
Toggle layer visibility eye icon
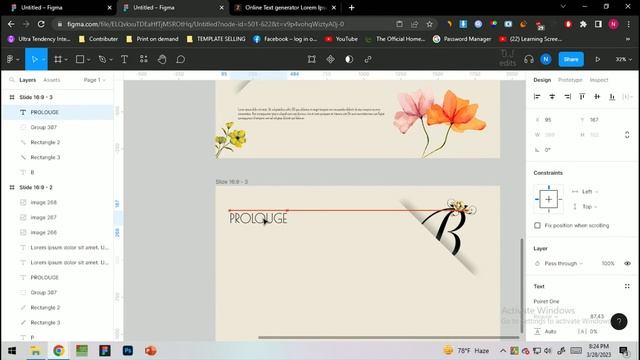(x=627, y=264)
